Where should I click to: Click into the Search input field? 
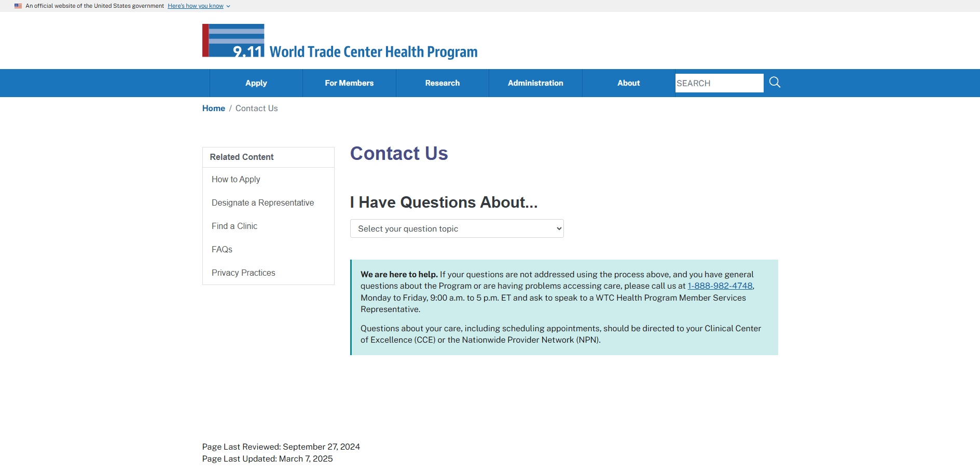click(x=719, y=83)
